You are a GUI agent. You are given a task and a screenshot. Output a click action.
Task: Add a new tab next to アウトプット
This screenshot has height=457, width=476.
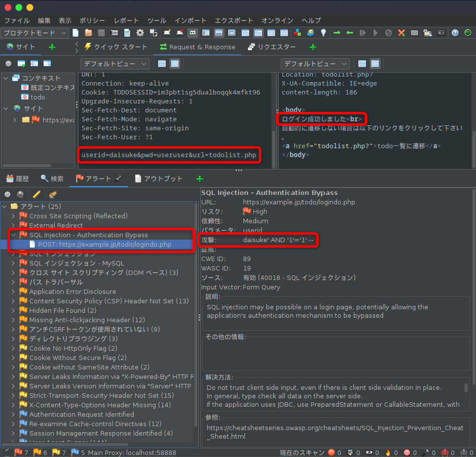click(199, 179)
